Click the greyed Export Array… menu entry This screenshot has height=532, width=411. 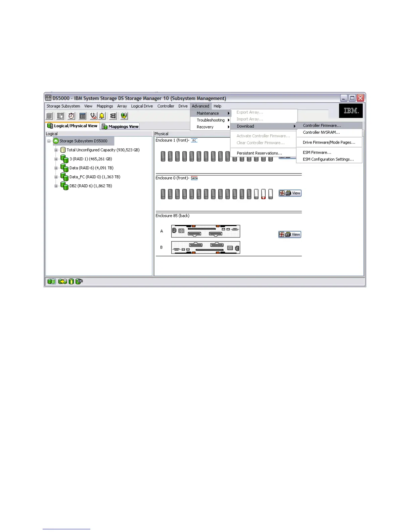pyautogui.click(x=264, y=113)
